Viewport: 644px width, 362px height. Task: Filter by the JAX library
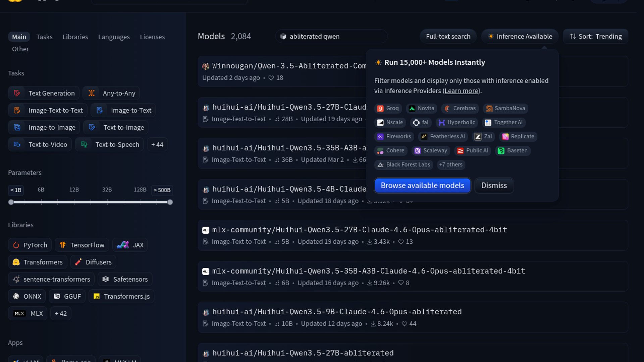point(130,245)
